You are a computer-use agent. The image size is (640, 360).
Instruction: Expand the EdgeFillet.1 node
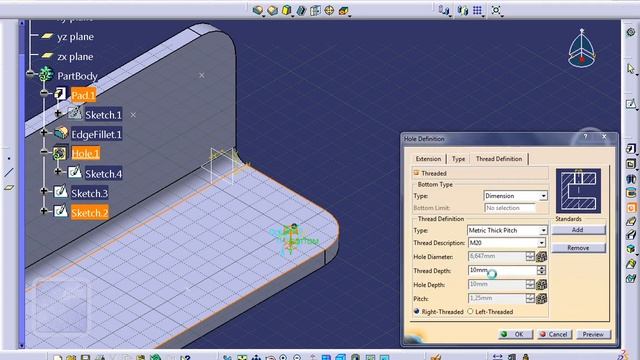[x=44, y=132]
